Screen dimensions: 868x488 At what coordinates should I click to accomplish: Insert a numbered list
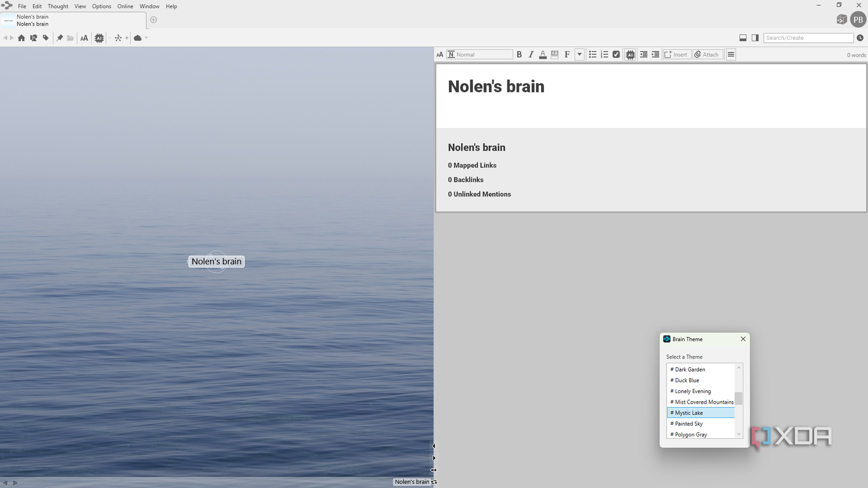[x=604, y=54]
